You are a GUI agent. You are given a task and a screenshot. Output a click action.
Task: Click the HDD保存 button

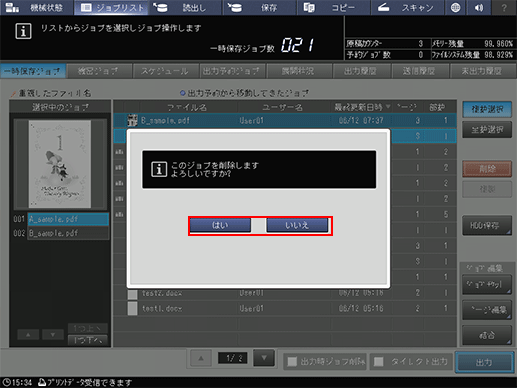coord(487,225)
